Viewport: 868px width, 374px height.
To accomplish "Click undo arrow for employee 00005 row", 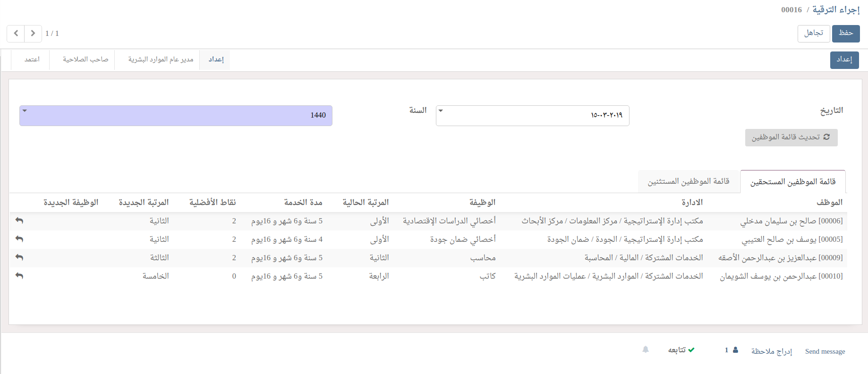I will (x=19, y=239).
